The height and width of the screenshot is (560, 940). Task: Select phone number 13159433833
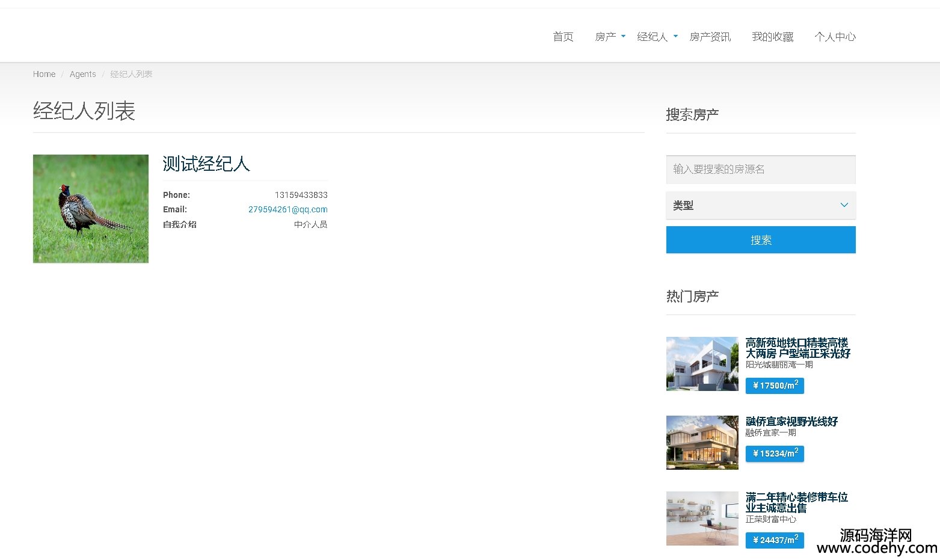[301, 195]
